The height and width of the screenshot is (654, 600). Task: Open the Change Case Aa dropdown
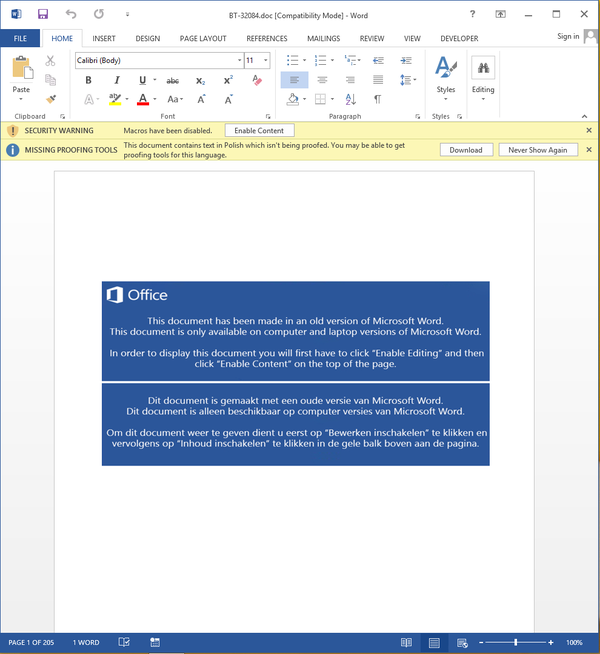175,99
